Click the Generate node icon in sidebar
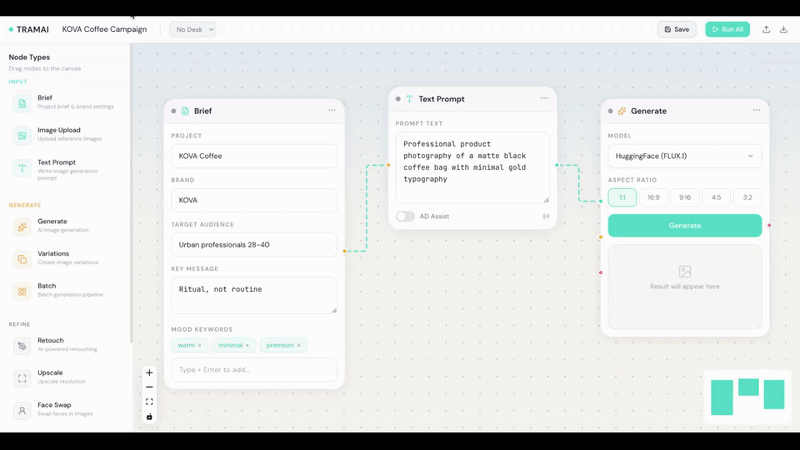This screenshot has height=450, width=800. pos(22,227)
